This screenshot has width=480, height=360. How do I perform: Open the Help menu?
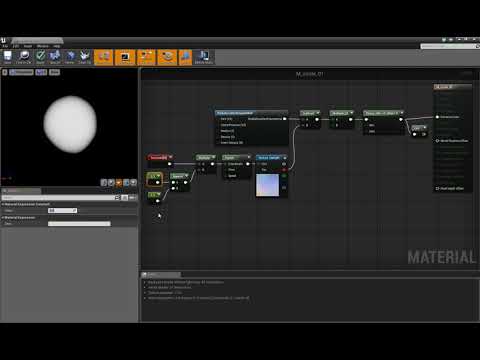click(x=57, y=46)
